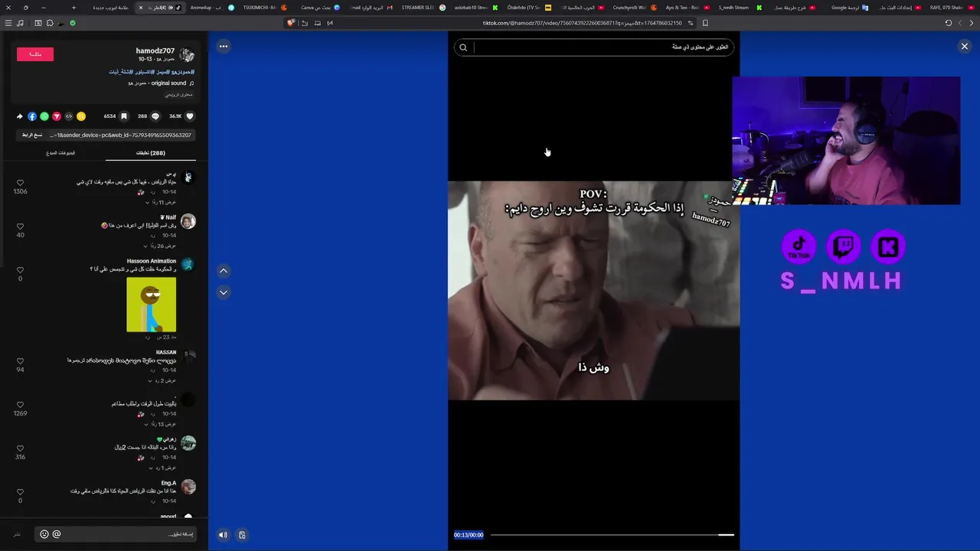
Task: Click the green checkmark shield icon
Action: click(73, 23)
